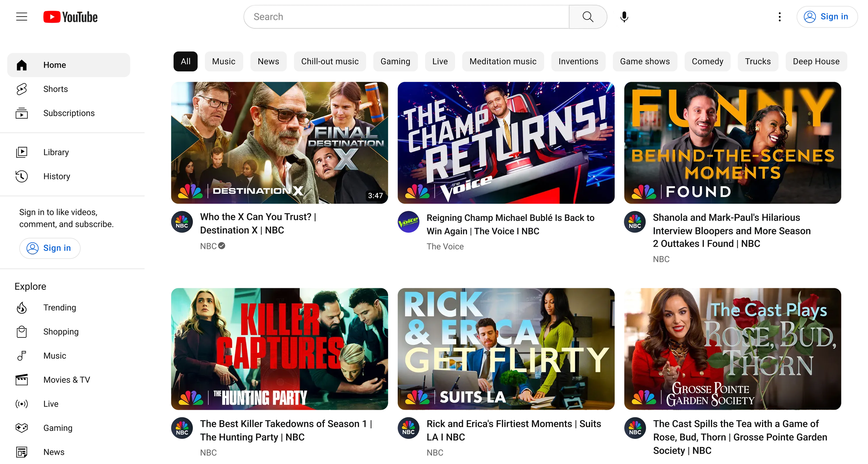The image size is (868, 464).
Task: Click NBC avatar beside Grosse Pointe video
Action: [x=635, y=428]
